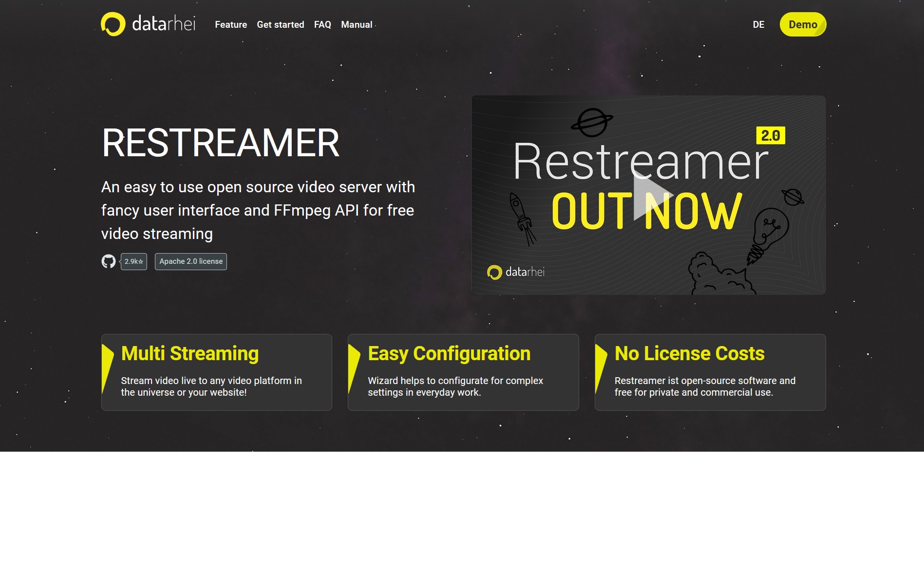Click the 2.9k stars badge

click(134, 261)
